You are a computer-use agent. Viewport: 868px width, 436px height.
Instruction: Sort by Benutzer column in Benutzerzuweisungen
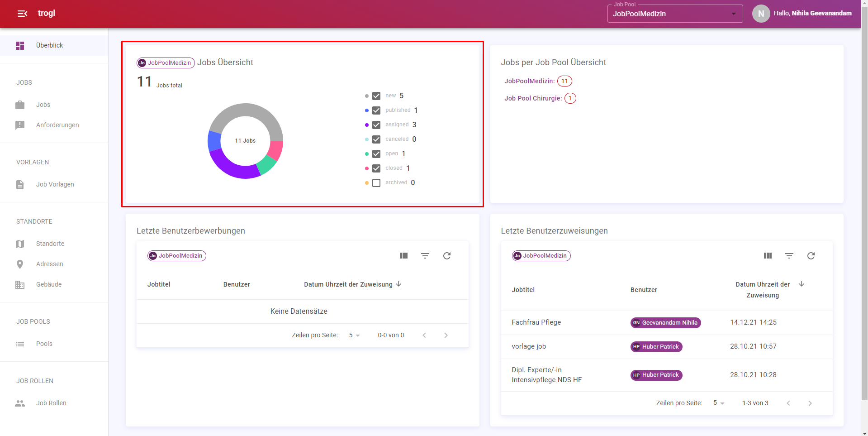click(x=644, y=290)
